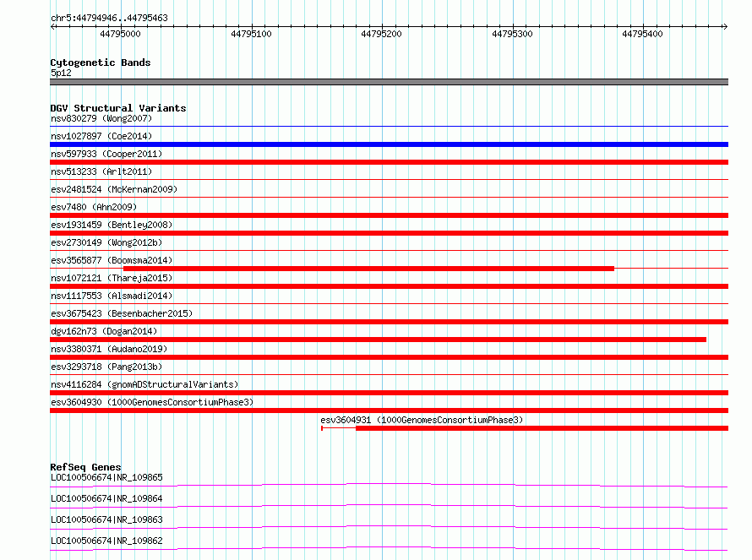Click the red bar of esv3565877
Image resolution: width=752 pixels, height=560 pixels.
[368, 269]
